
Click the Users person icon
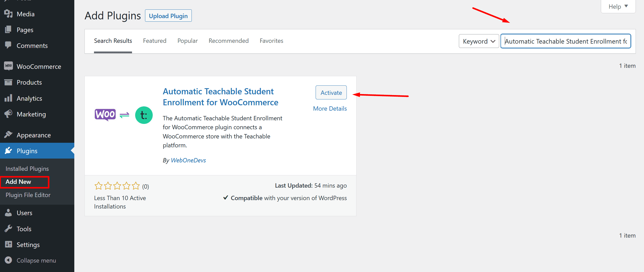pos(8,213)
